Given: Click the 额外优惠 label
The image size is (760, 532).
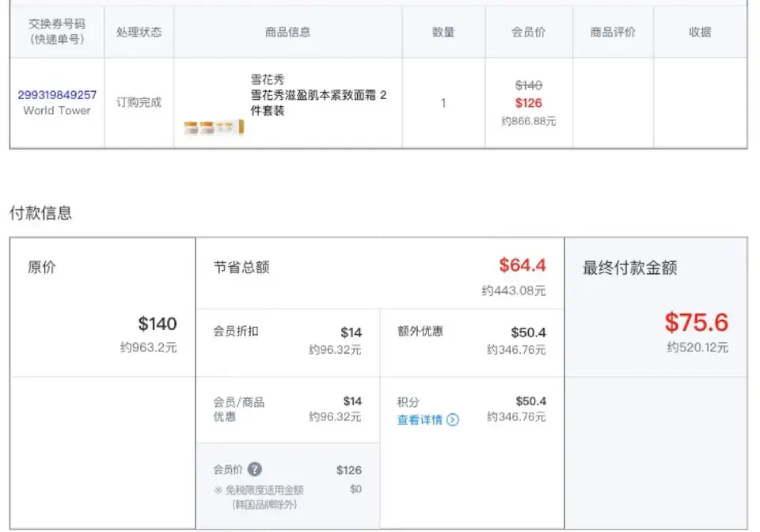Looking at the screenshot, I should (x=420, y=332).
